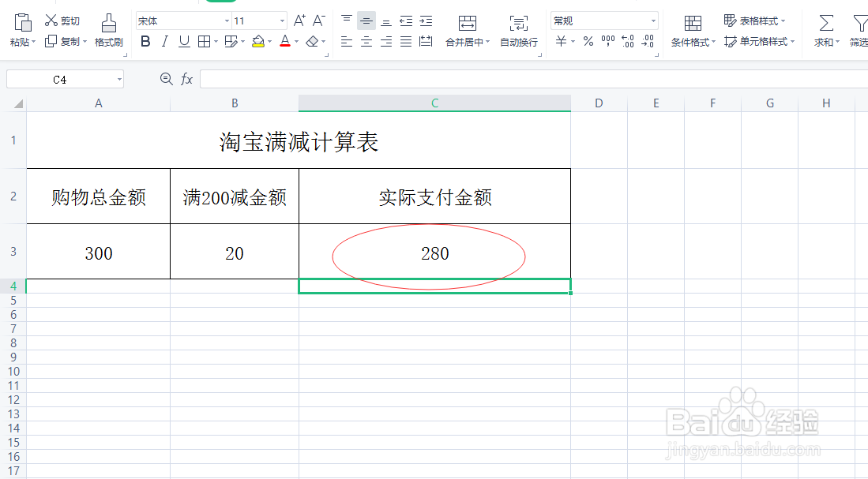Toggle underline formatting
The width and height of the screenshot is (868, 479).
coord(184,42)
